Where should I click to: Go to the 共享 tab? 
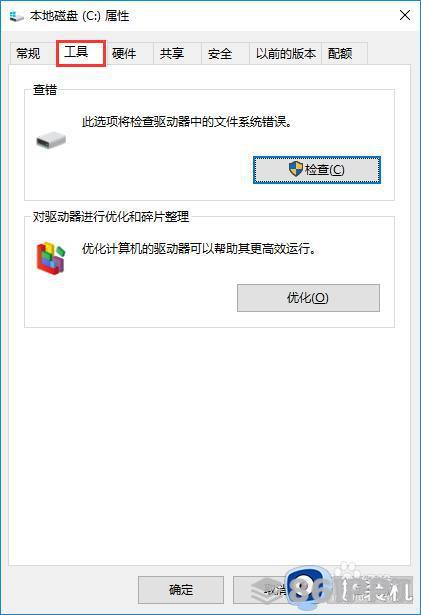(x=172, y=53)
